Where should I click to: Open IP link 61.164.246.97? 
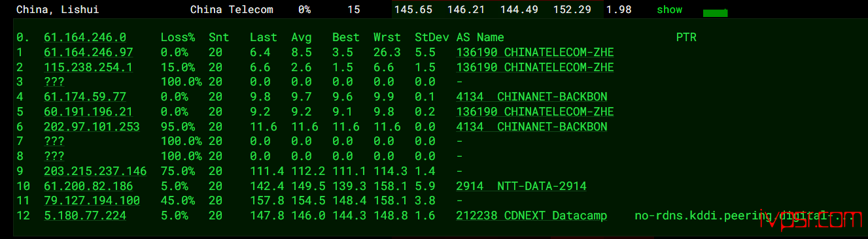(x=88, y=52)
